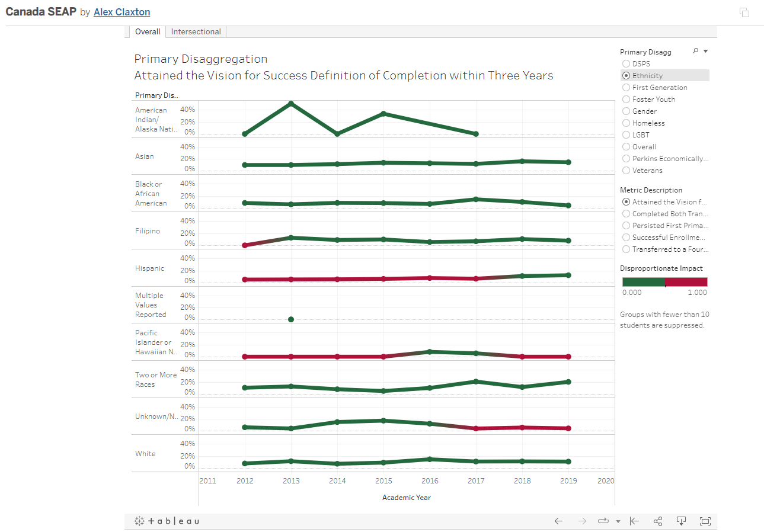
Task: Click the Tableau logo in the toolbar
Action: coord(167,521)
